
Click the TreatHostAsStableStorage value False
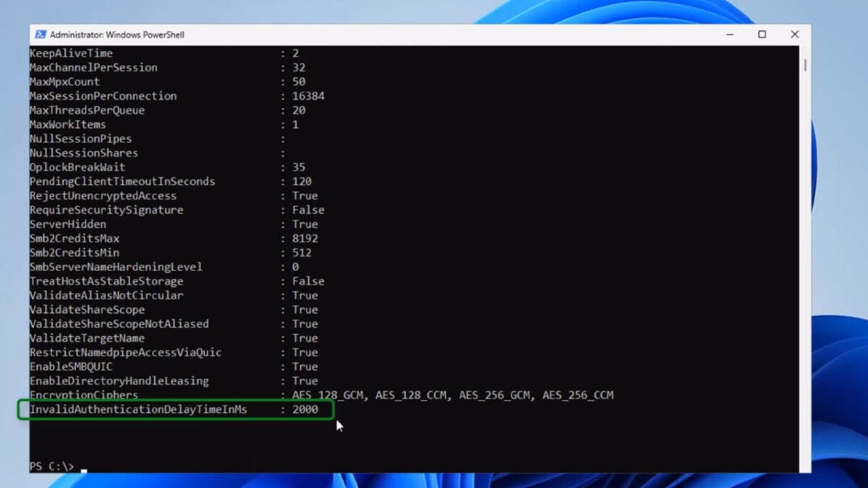click(x=308, y=281)
